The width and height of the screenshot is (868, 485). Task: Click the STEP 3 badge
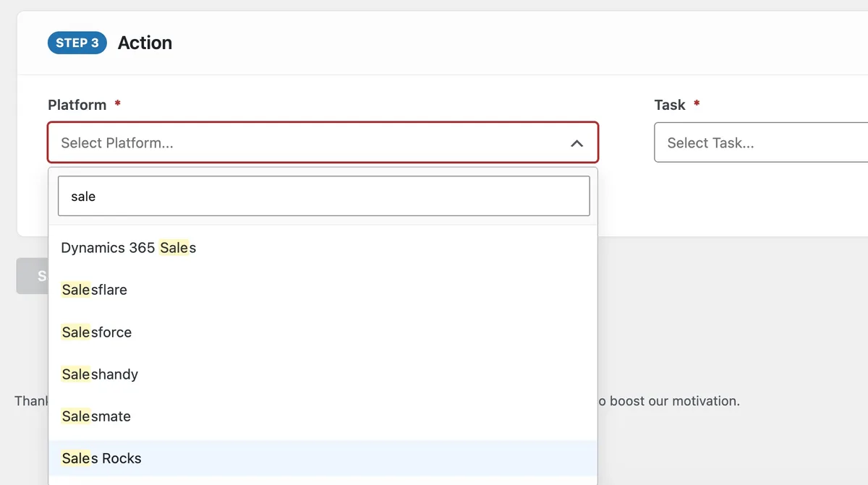pyautogui.click(x=77, y=43)
